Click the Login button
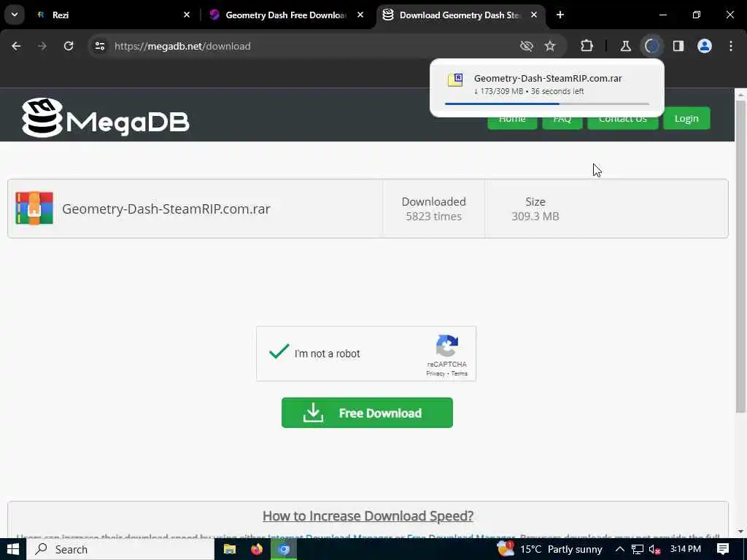Screen dimensions: 747x560 tap(686, 119)
